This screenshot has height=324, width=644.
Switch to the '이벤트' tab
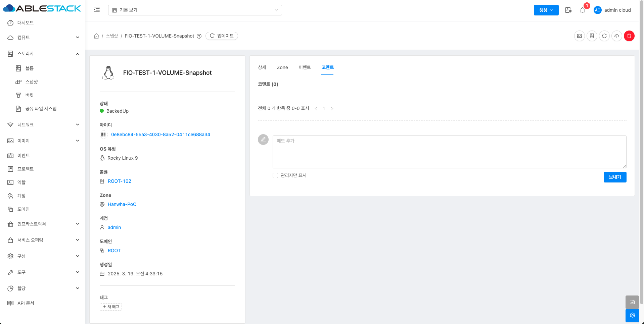305,67
